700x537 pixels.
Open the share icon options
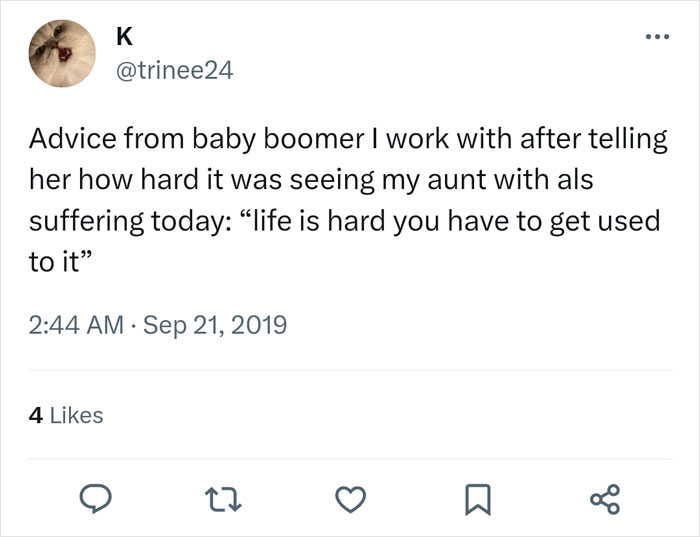point(603,497)
